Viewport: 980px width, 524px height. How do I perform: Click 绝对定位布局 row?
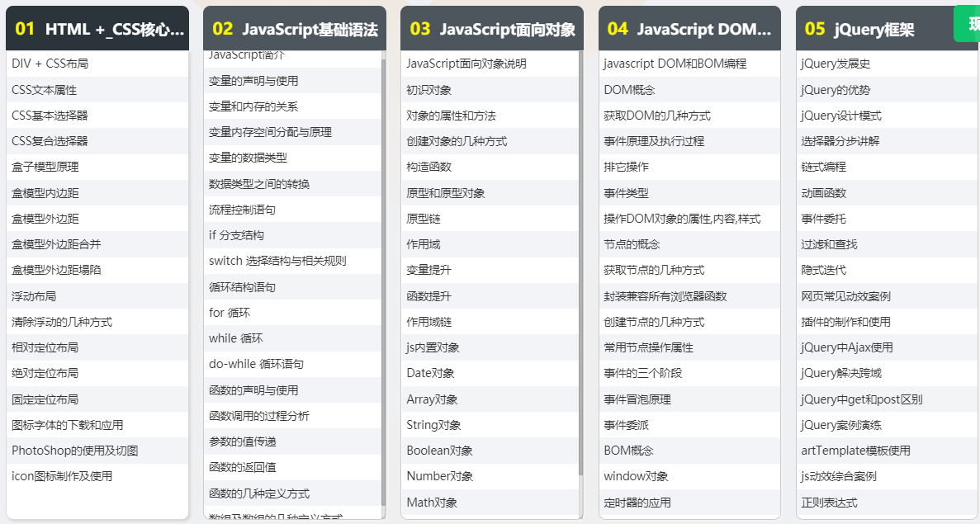(x=97, y=373)
